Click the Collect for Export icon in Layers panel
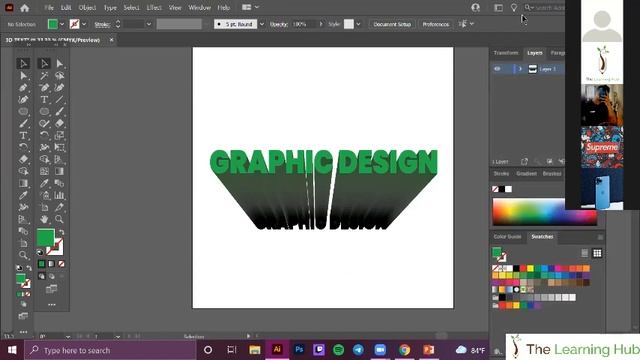The image size is (640, 360). point(524,162)
